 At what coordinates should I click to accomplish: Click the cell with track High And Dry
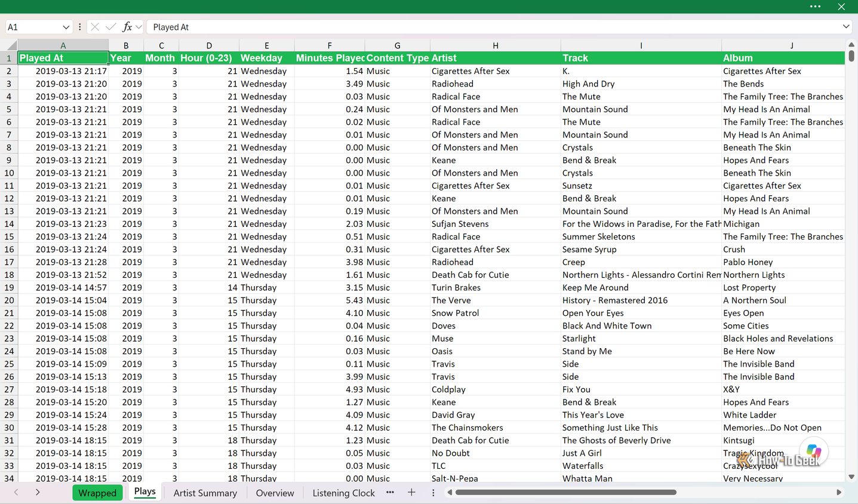[641, 84]
